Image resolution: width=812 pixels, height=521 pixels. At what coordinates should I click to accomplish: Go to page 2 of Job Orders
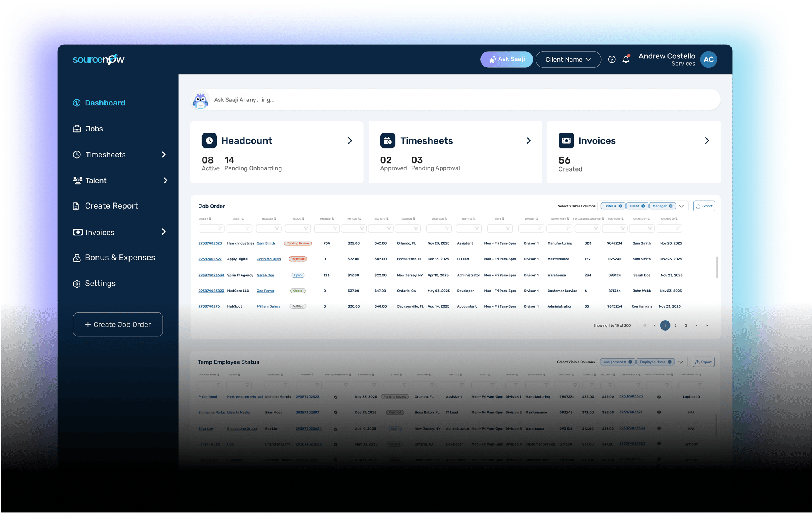point(676,325)
